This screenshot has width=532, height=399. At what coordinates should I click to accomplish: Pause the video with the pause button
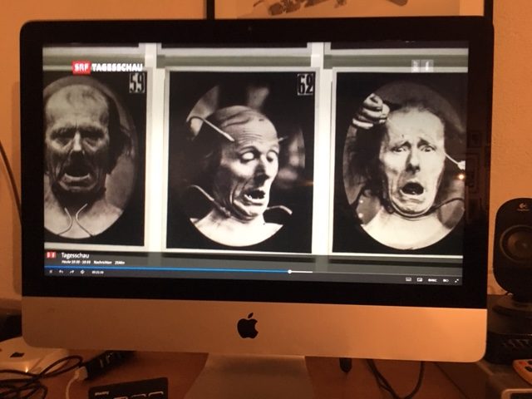pyautogui.click(x=51, y=272)
